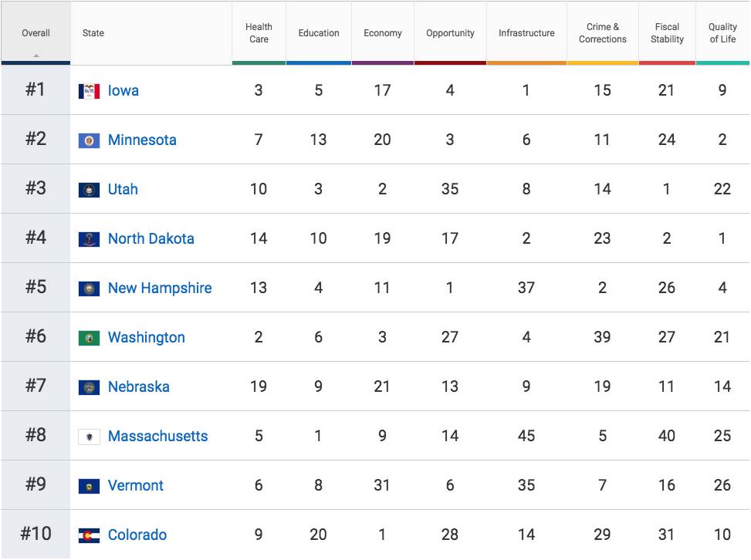
Task: Sort by Economy column header
Action: [x=383, y=33]
